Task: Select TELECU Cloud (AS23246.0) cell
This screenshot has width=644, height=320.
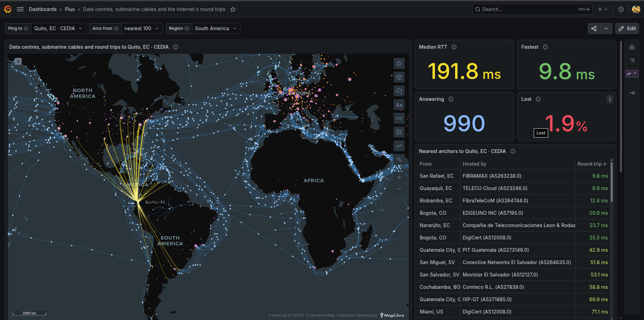Action: tap(518, 188)
